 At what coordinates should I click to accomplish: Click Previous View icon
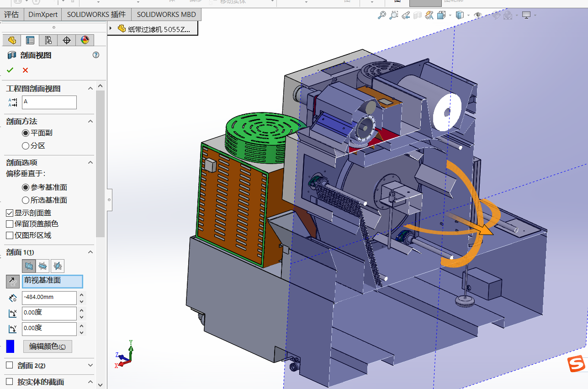pos(406,15)
